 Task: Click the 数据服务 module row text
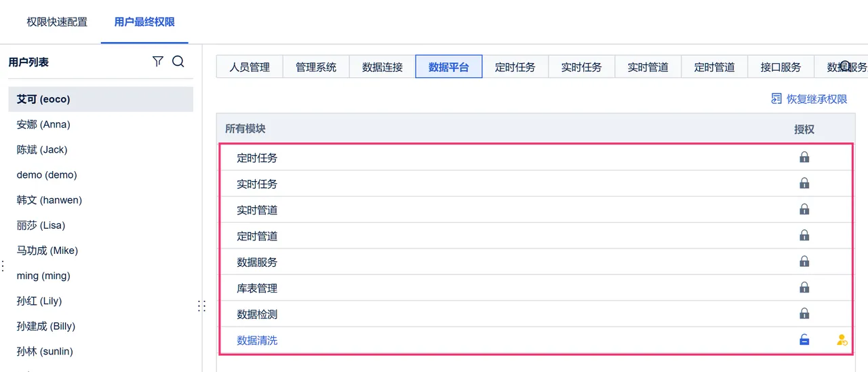pos(257,262)
